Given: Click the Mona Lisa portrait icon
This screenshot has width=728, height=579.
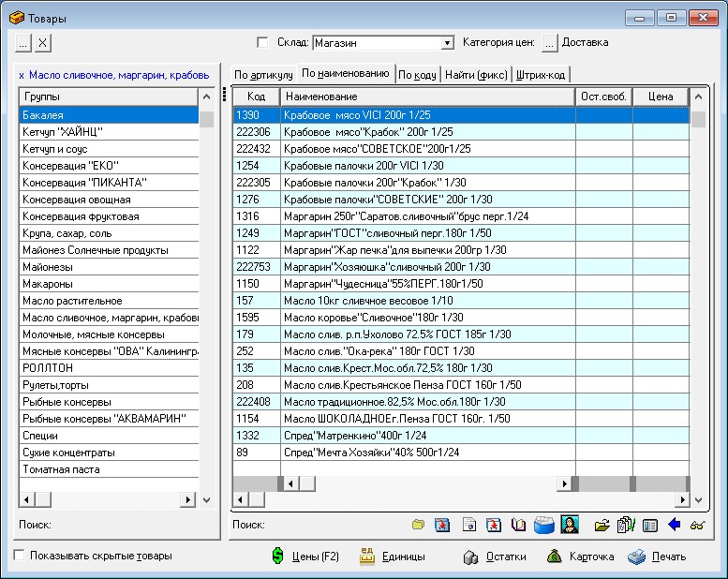Looking at the screenshot, I should pos(569,525).
